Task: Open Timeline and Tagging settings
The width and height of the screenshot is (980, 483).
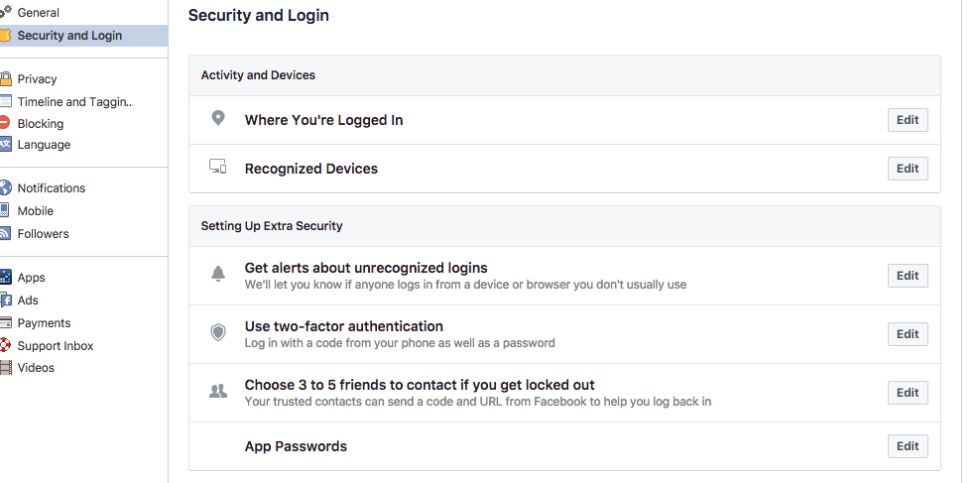Action: pos(75,102)
